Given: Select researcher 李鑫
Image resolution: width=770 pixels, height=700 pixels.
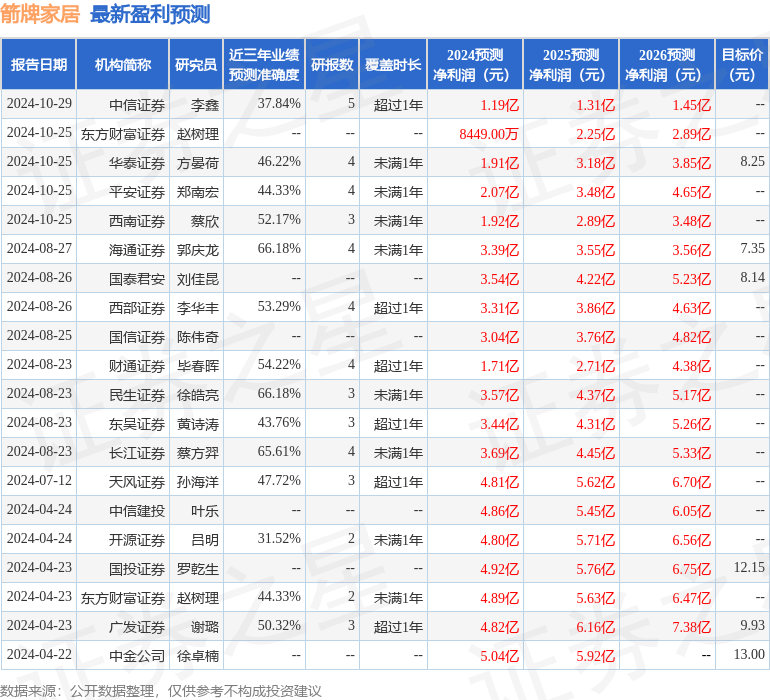Looking at the screenshot, I should (205, 105).
